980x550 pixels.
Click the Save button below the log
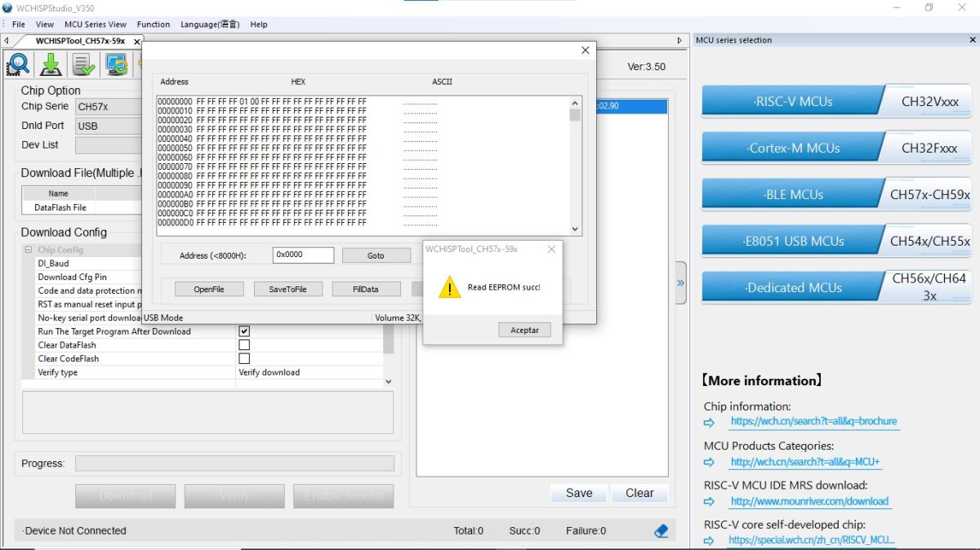[579, 493]
